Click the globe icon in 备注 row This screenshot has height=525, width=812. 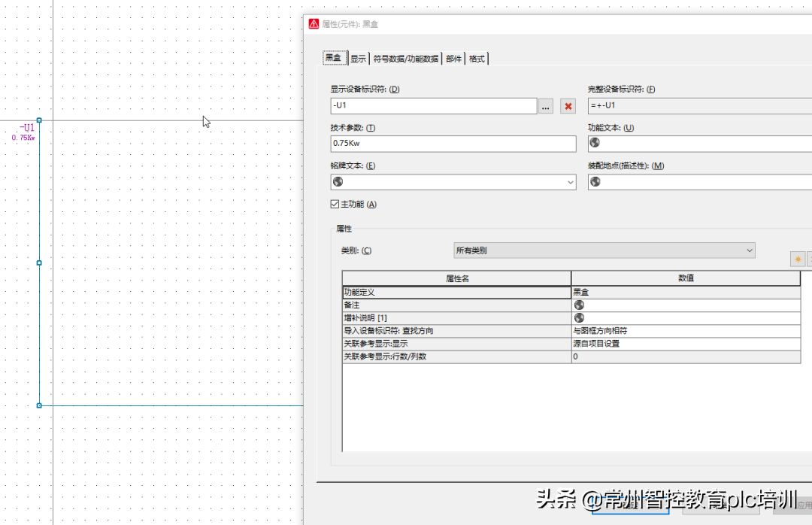(x=579, y=305)
